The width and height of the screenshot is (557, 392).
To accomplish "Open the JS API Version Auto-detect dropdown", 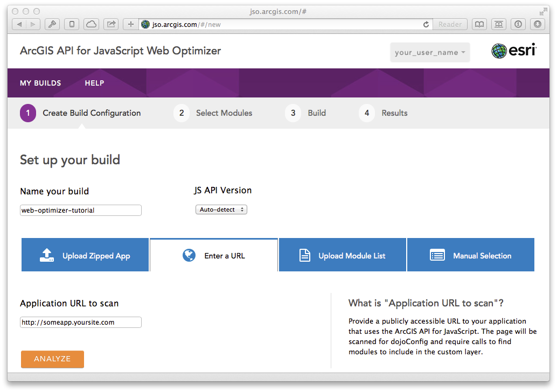I will [221, 209].
